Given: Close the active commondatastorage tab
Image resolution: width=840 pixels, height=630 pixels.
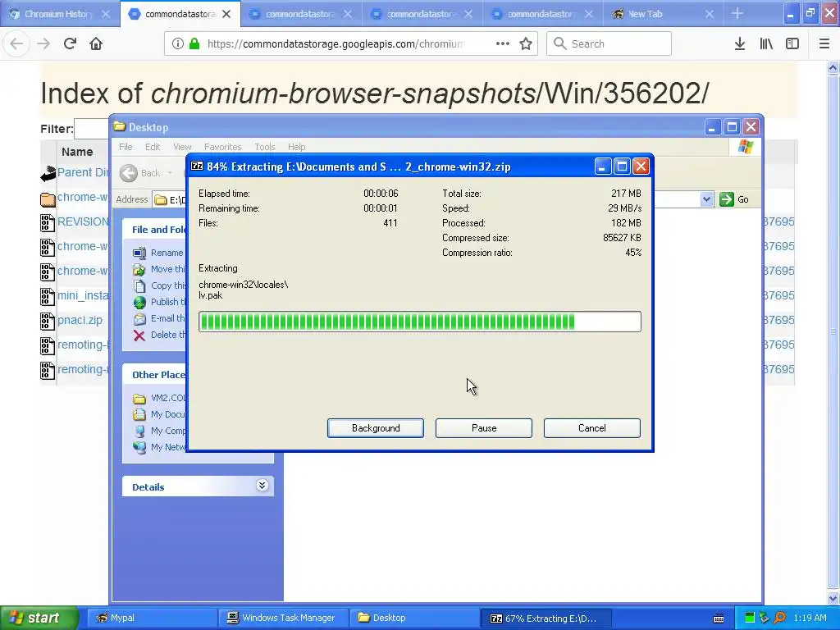Looking at the screenshot, I should (x=226, y=14).
